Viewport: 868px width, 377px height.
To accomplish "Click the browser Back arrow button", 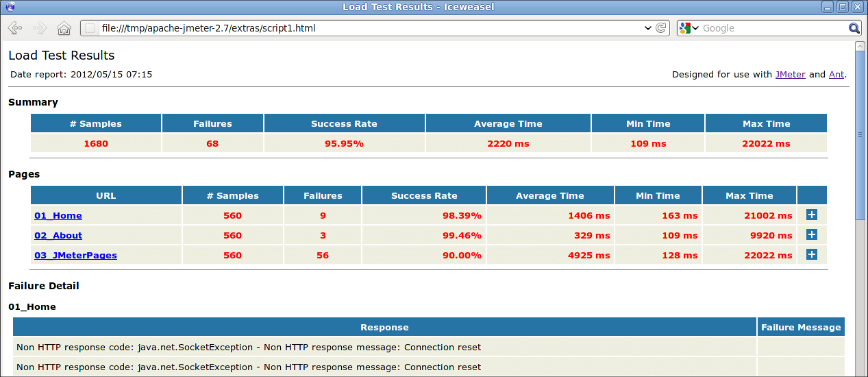I will pyautogui.click(x=15, y=28).
